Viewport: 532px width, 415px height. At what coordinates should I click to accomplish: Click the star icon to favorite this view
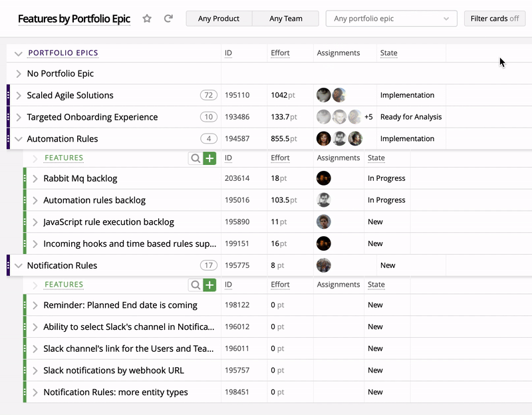[x=147, y=19]
